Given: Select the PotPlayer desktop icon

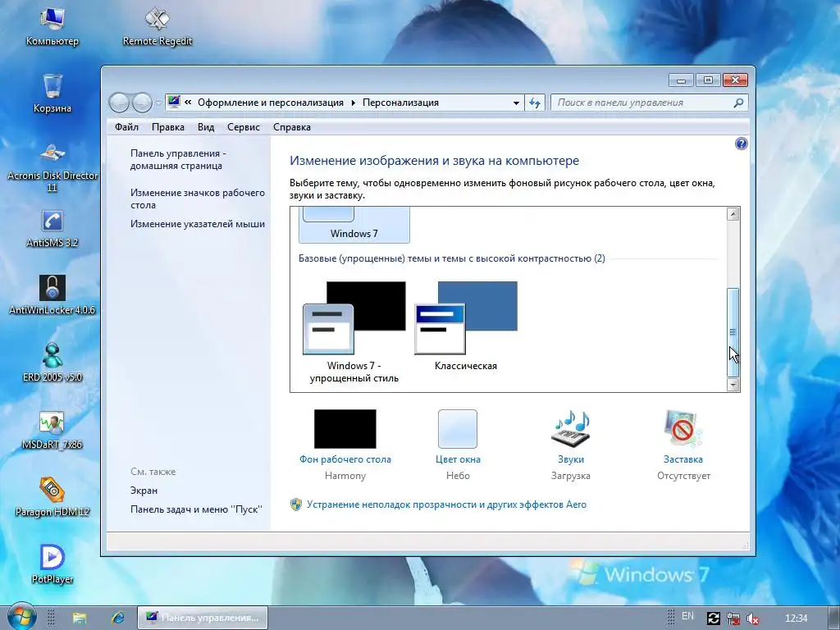Looking at the screenshot, I should (x=52, y=564).
